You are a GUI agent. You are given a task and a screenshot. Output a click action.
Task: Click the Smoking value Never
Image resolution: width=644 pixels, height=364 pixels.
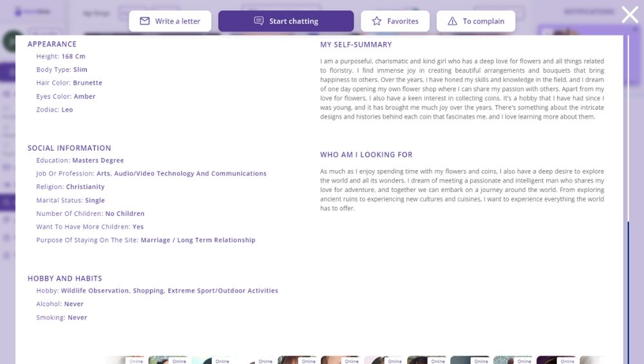(x=78, y=318)
